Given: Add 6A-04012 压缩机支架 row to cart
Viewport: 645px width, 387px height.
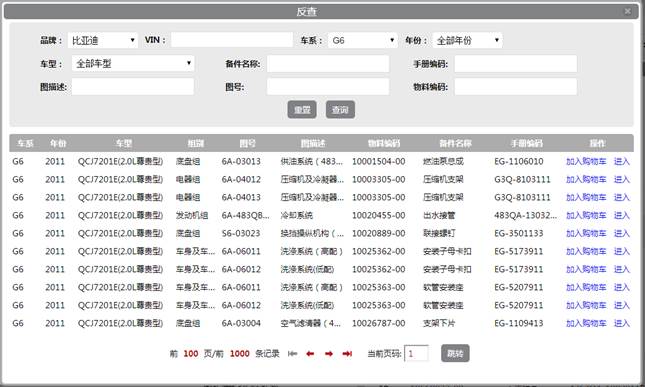Looking at the screenshot, I should (586, 180).
